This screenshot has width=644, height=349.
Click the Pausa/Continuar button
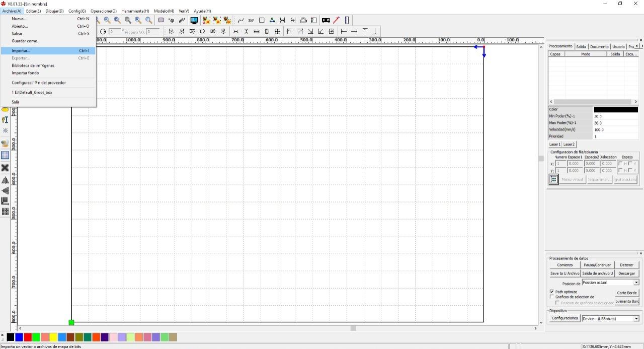[x=597, y=265]
